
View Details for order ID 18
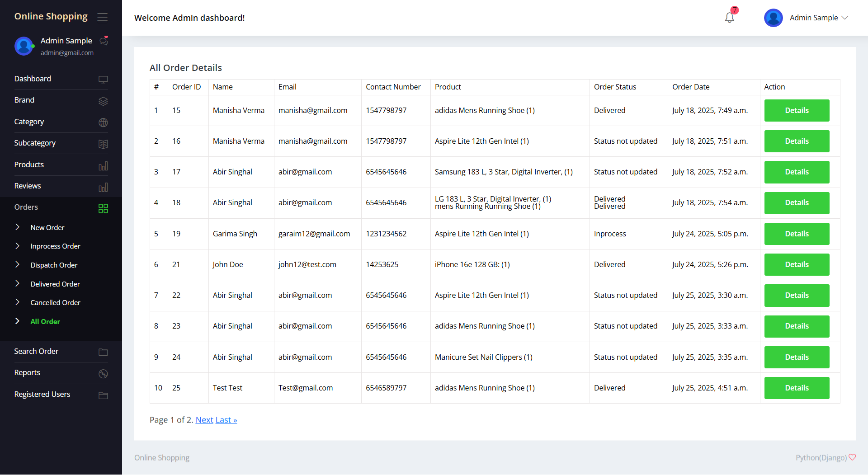[797, 202]
